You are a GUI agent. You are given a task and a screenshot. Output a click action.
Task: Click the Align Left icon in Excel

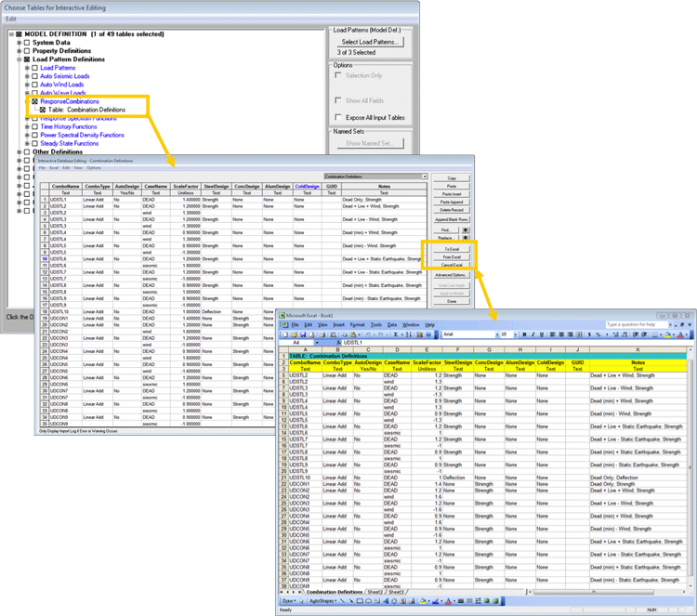(x=553, y=334)
